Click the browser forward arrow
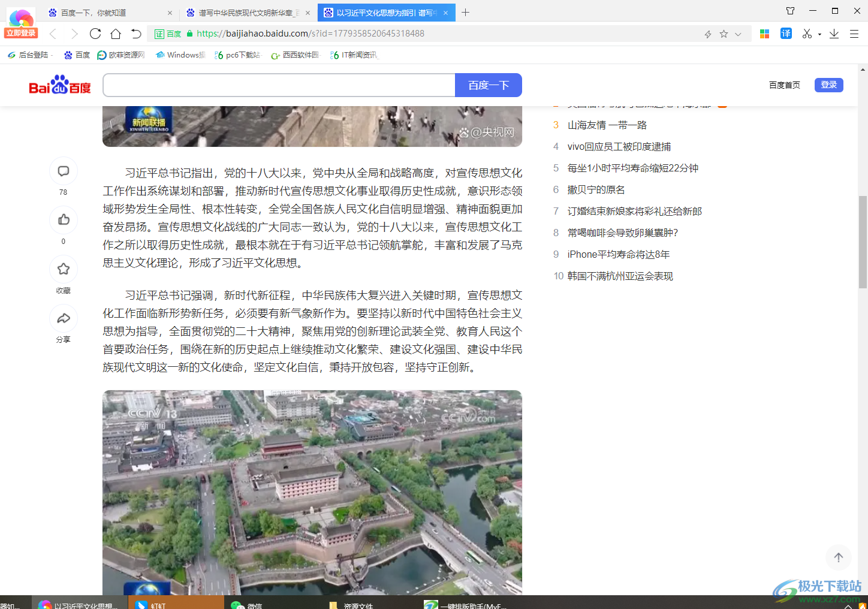This screenshot has height=609, width=868. (x=74, y=34)
